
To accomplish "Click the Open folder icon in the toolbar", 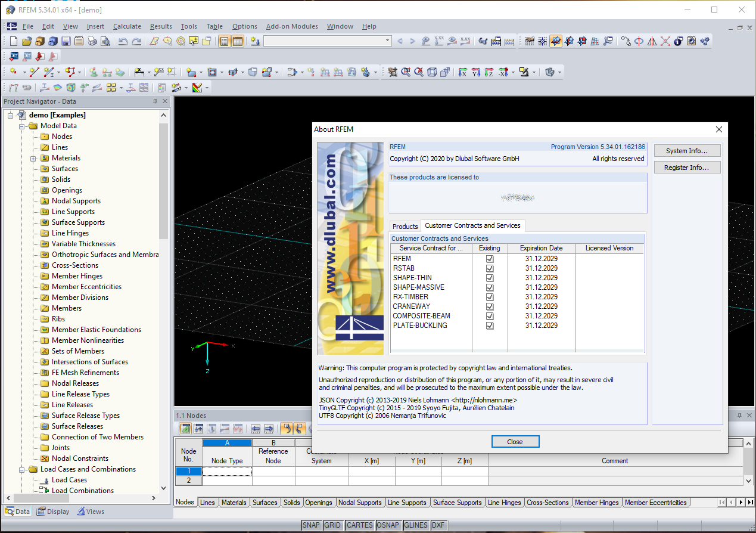I will [x=26, y=41].
